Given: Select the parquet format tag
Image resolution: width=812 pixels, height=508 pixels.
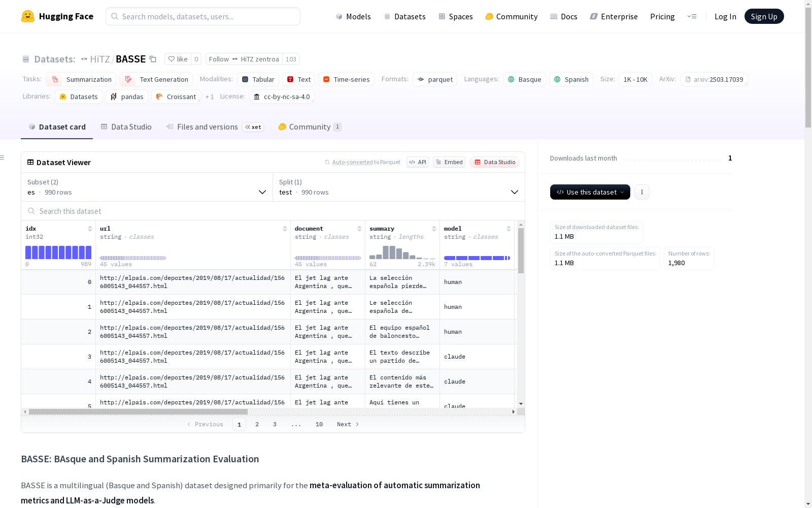Looking at the screenshot, I should pos(435,79).
